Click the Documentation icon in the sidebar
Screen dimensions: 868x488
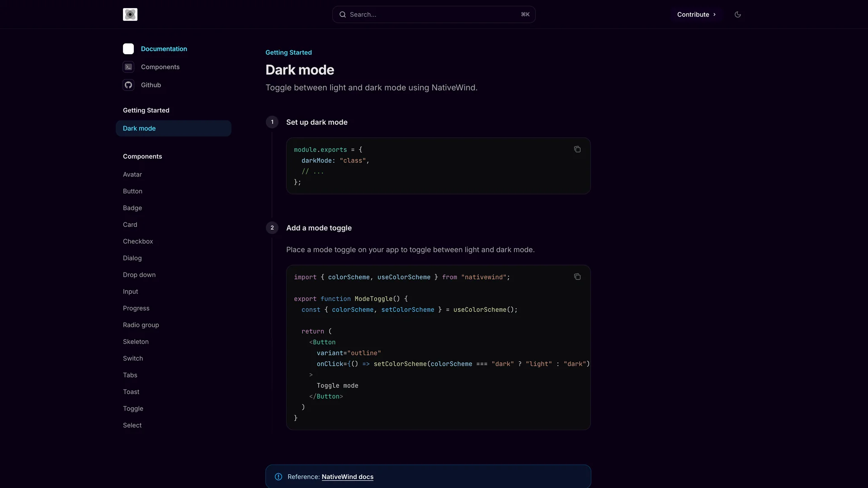pos(128,49)
